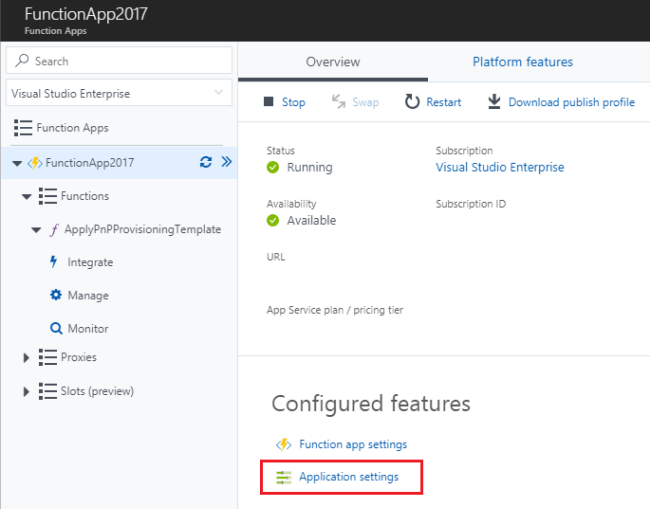The image size is (650, 509).
Task: Switch to the Platform features tab
Action: [x=522, y=62]
